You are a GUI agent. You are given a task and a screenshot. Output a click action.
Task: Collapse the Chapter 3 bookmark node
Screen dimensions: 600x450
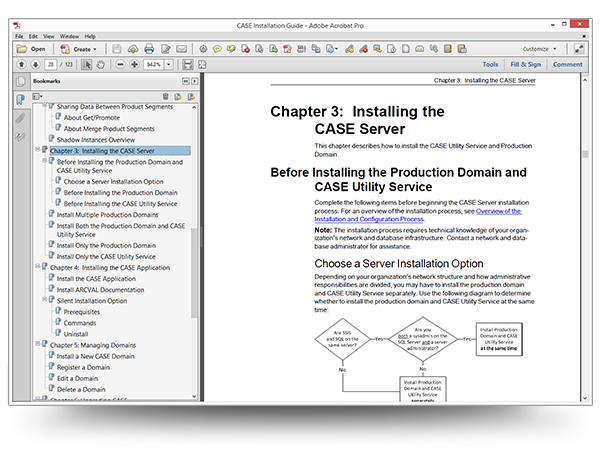tap(38, 149)
